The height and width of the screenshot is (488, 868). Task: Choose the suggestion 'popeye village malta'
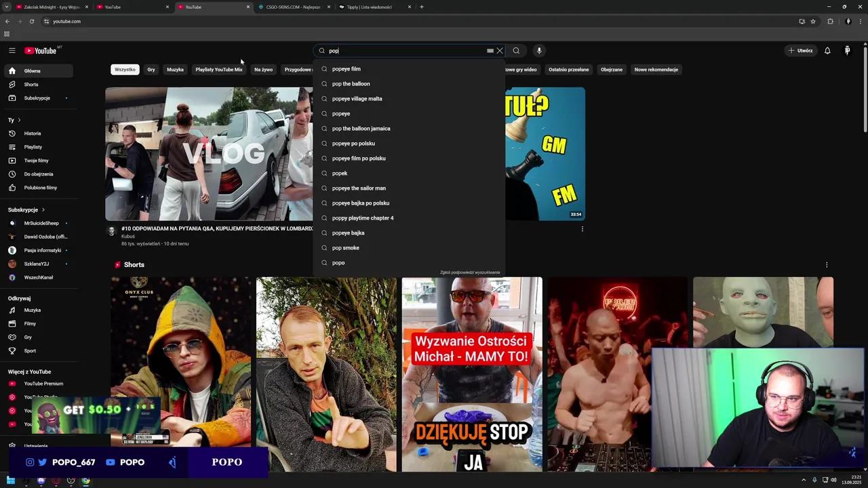tap(409, 99)
